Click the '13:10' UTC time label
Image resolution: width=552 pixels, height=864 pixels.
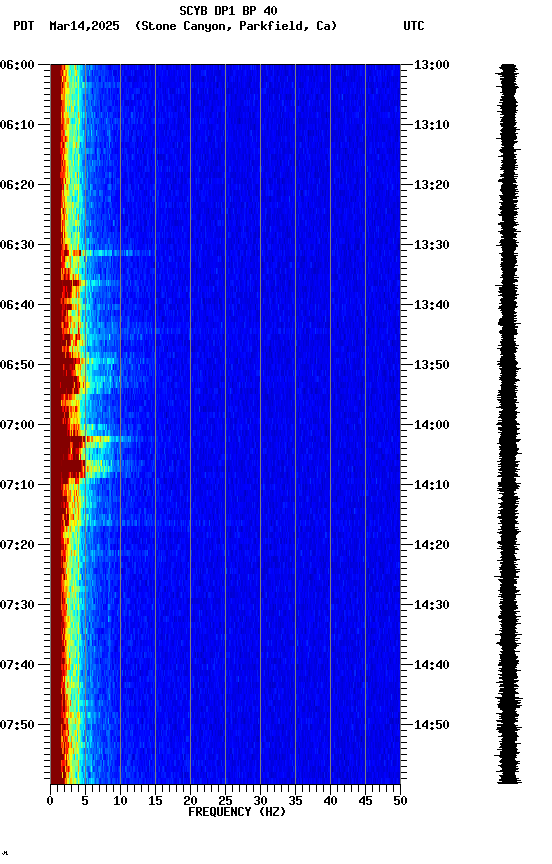[x=432, y=125]
